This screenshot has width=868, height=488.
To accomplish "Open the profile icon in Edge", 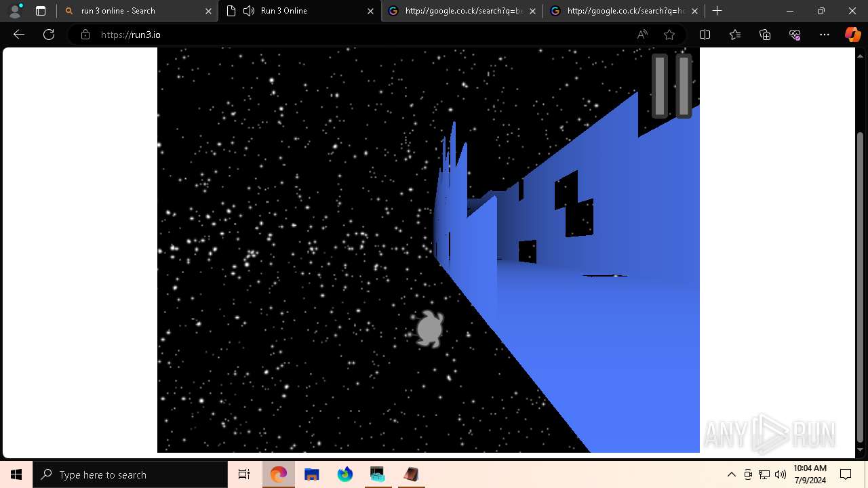I will 14,11.
